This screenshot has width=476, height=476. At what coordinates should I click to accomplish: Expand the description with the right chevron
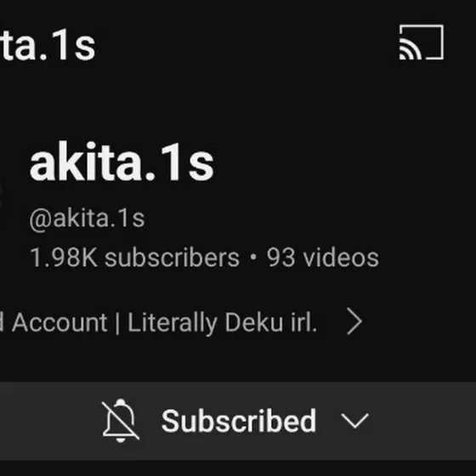pos(354,321)
